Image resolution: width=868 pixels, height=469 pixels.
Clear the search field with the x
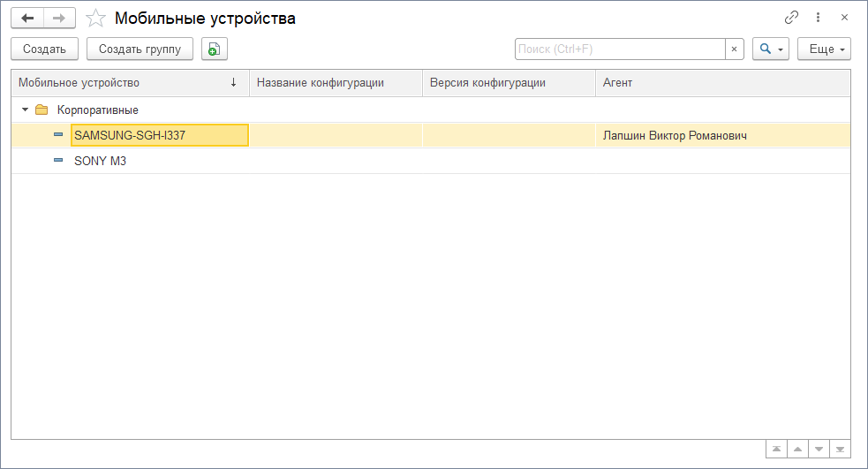pyautogui.click(x=734, y=49)
